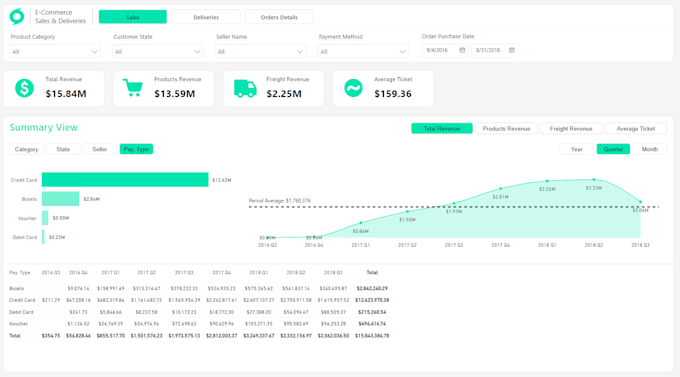Click the 2018 Q1 point on line chart
Image resolution: width=680 pixels, height=377 pixels.
pyautogui.click(x=547, y=181)
